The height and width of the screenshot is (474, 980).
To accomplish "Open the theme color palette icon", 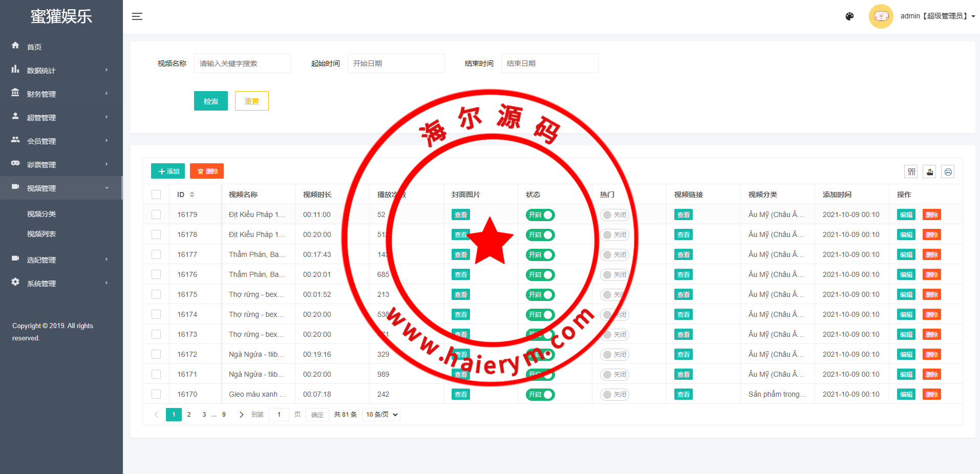I will click(849, 16).
